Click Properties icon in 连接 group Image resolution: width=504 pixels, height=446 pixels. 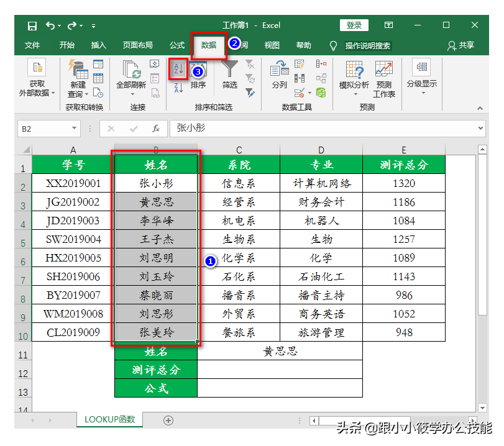click(155, 78)
